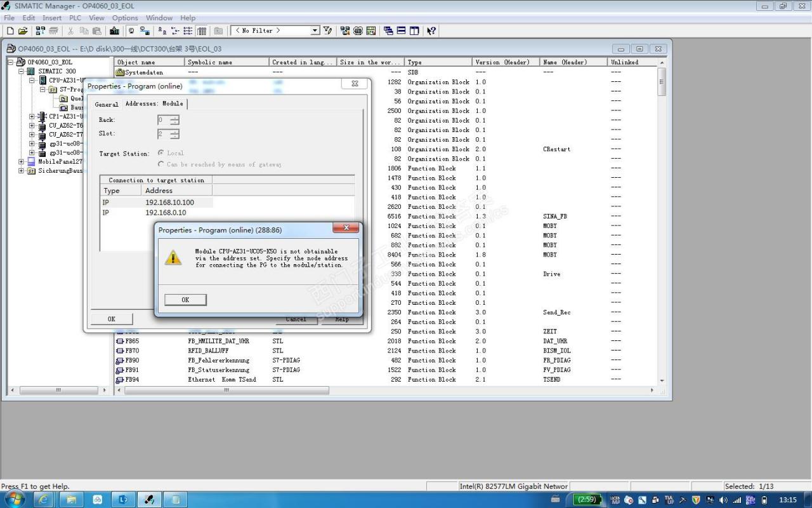This screenshot has width=812, height=508.
Task: Select the Local radio button
Action: pos(161,153)
